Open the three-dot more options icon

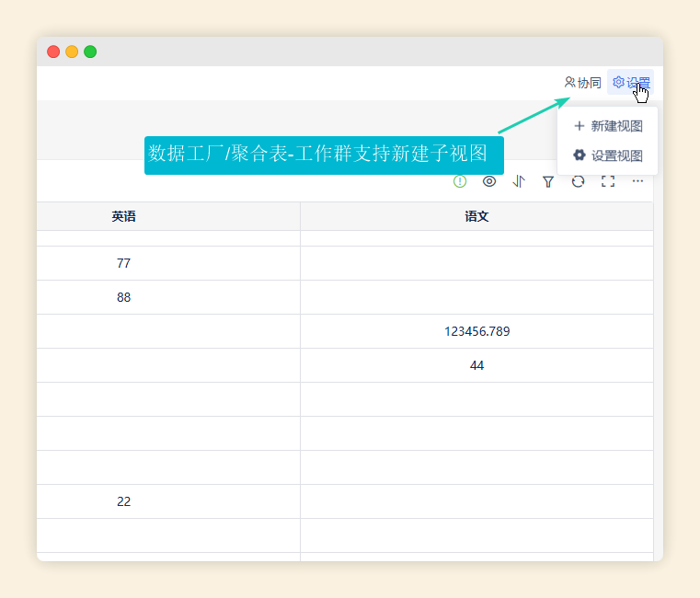pyautogui.click(x=637, y=181)
